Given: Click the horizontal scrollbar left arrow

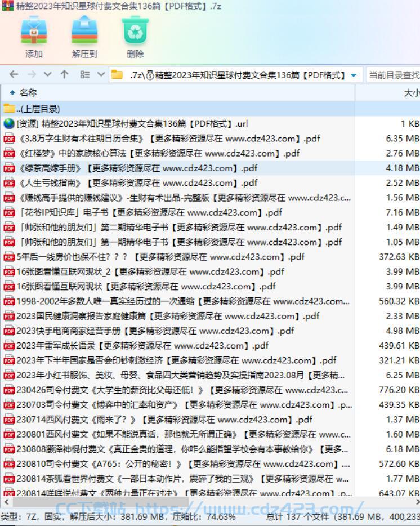Looking at the screenshot, I should pyautogui.click(x=6, y=502).
